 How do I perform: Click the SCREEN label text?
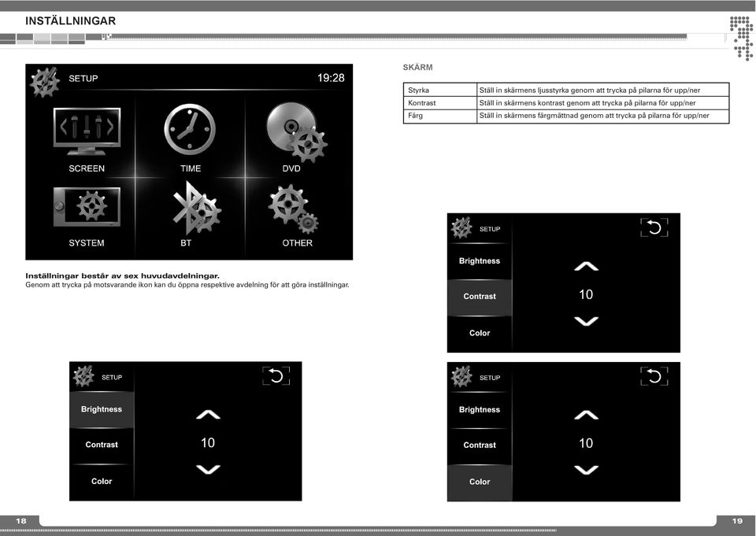pos(87,168)
